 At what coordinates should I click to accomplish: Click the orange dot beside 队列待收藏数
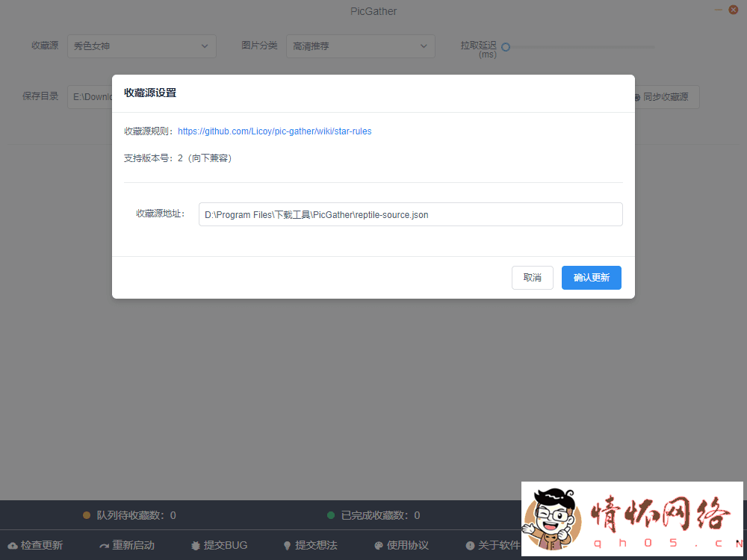87,515
